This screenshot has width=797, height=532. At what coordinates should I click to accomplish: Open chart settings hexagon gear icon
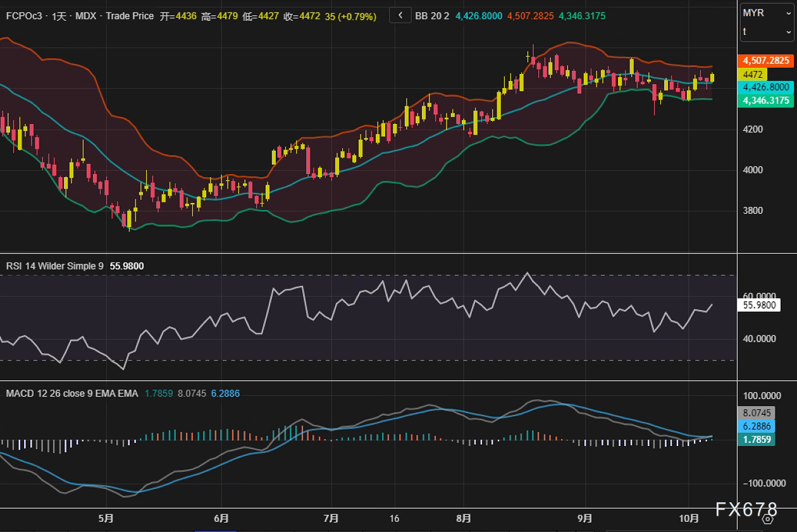coord(768,519)
